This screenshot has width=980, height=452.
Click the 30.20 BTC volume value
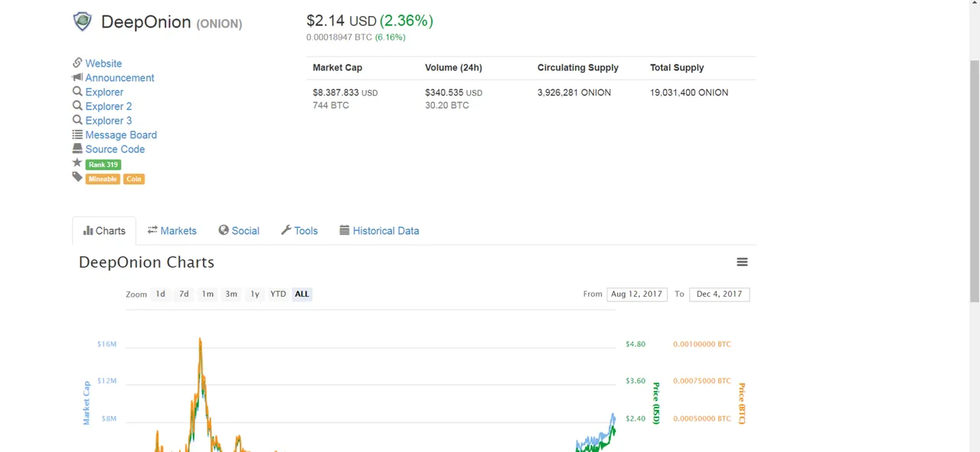[x=447, y=106]
